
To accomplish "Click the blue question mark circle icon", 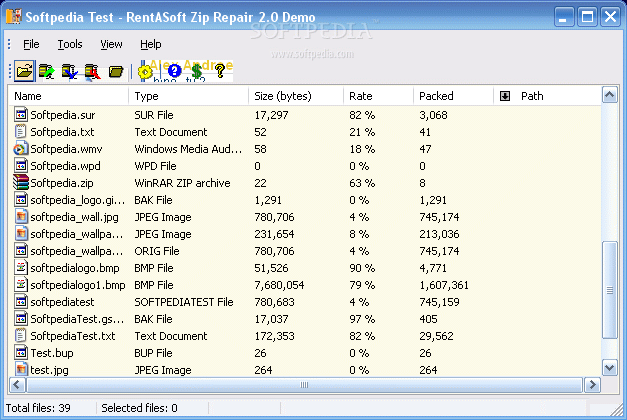I will [174, 71].
